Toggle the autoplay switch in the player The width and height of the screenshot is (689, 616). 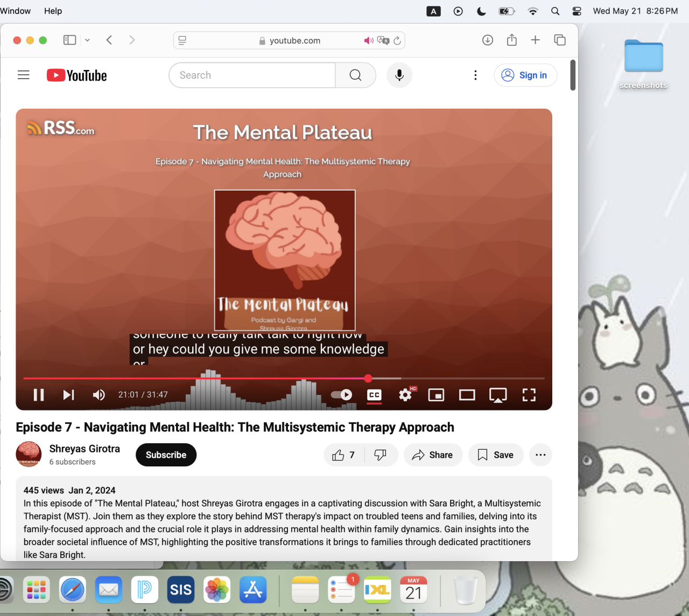click(341, 395)
